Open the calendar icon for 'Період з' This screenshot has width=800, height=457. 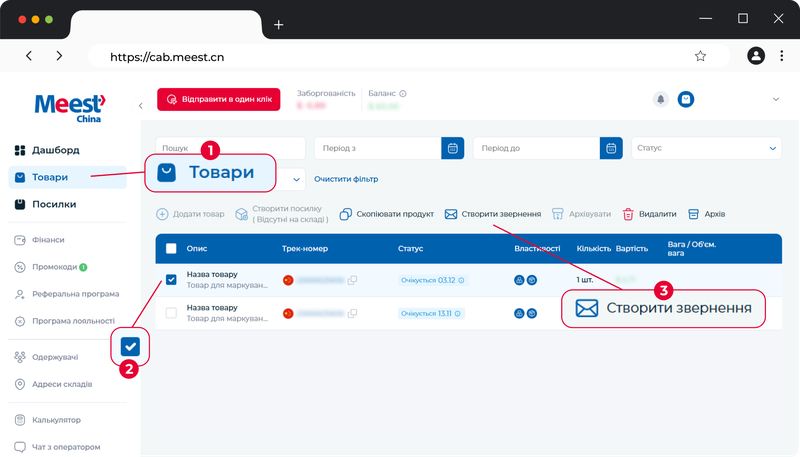[453, 148]
